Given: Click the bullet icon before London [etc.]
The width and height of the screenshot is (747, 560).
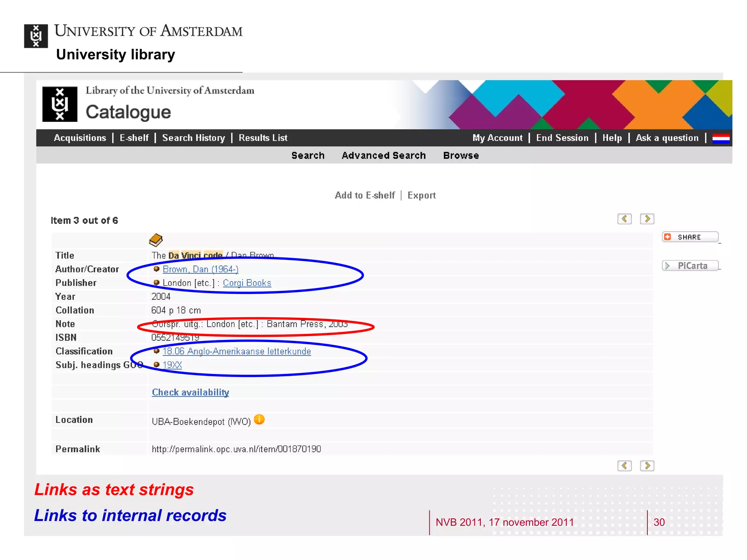Looking at the screenshot, I should pos(156,283).
